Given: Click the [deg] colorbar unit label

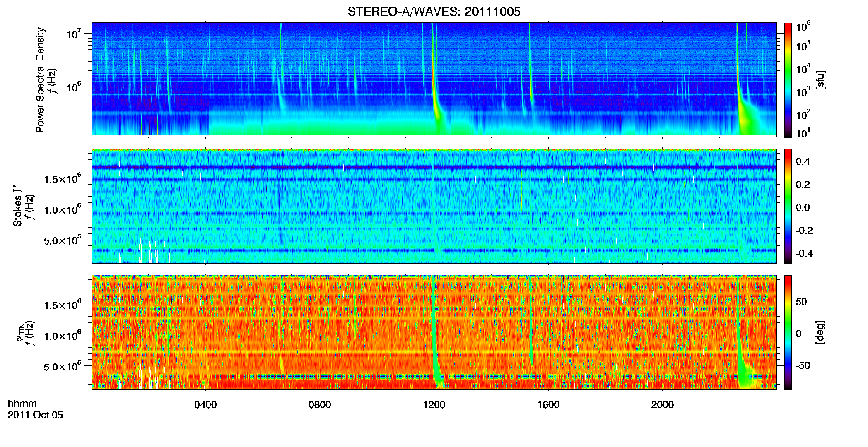Looking at the screenshot, I should 820,332.
